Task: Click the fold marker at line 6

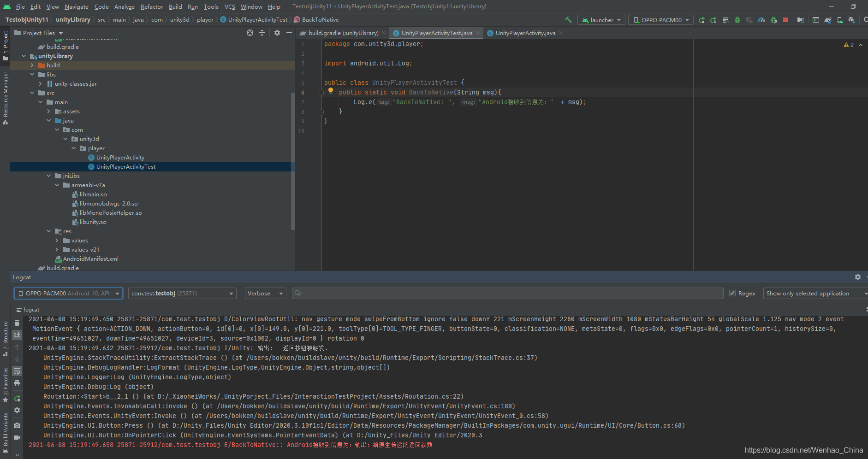Action: (x=321, y=92)
